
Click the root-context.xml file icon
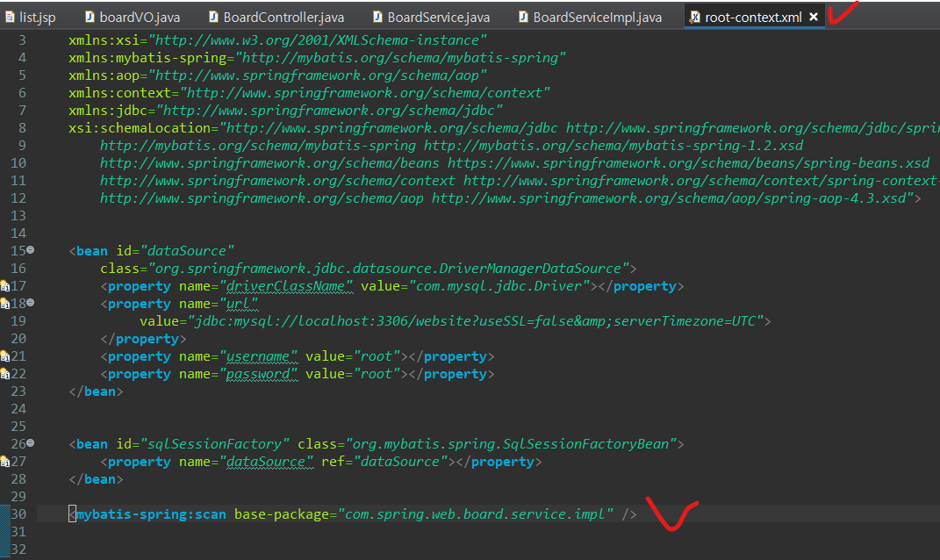click(x=695, y=17)
